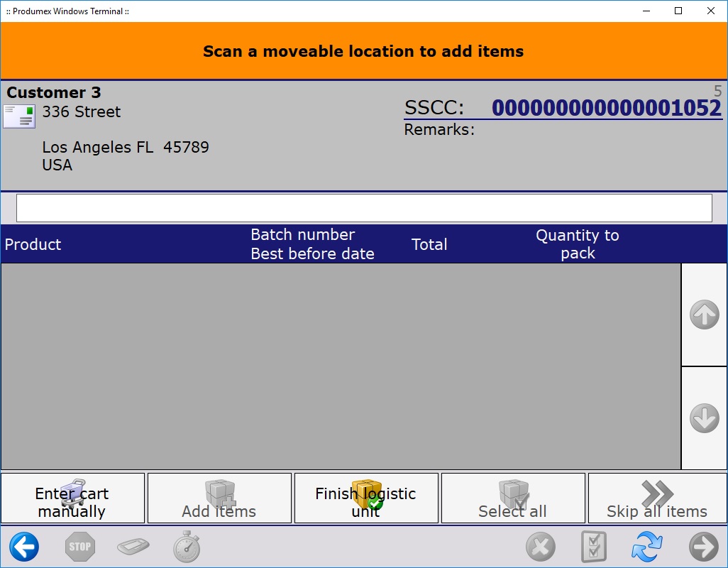Viewport: 728px width, 568px height.
Task: Click the cancel X icon on the right
Action: tap(541, 547)
